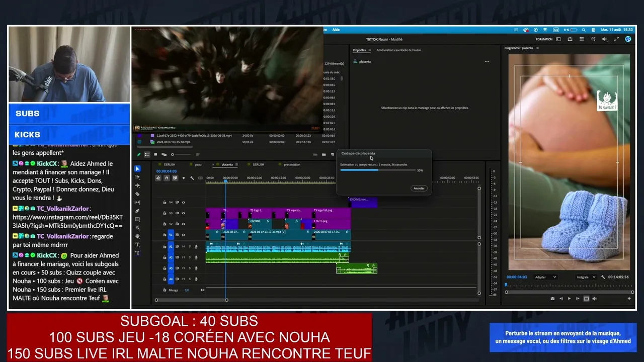
Task: Cancel encoding with Annuler button
Action: point(419,188)
